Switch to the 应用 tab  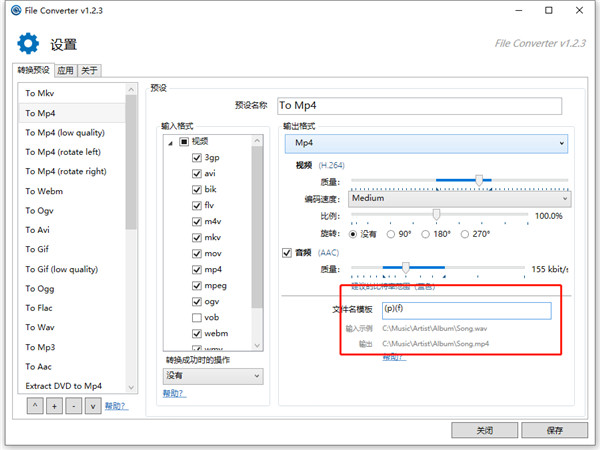[x=65, y=70]
